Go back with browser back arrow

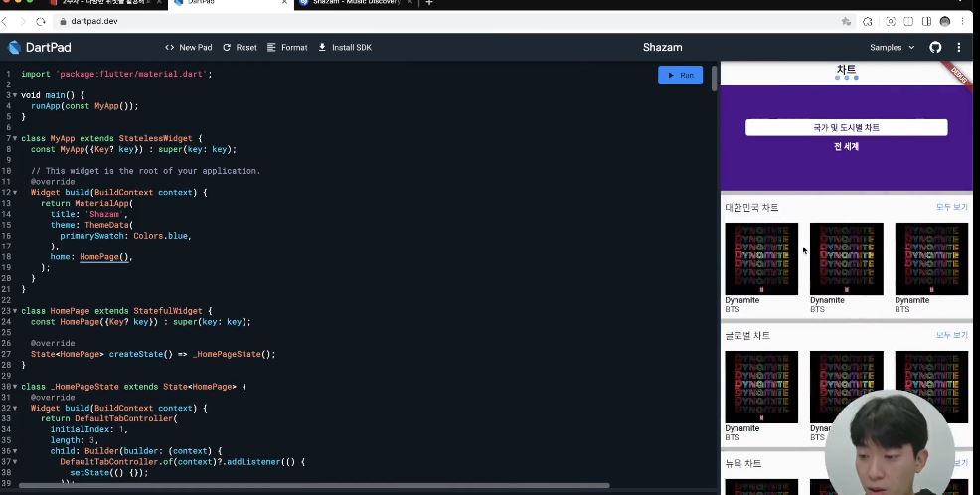[x=5, y=21]
